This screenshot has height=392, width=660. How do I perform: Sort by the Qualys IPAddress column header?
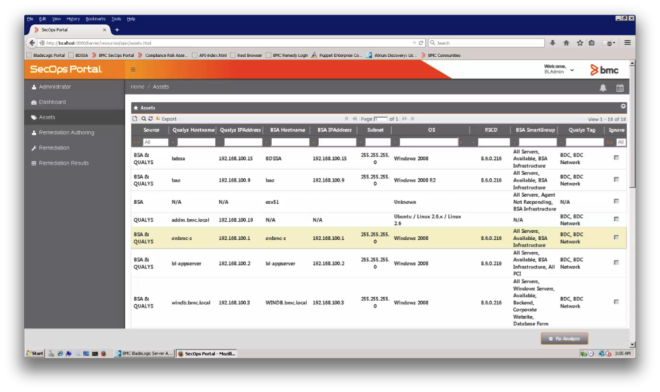pyautogui.click(x=240, y=130)
